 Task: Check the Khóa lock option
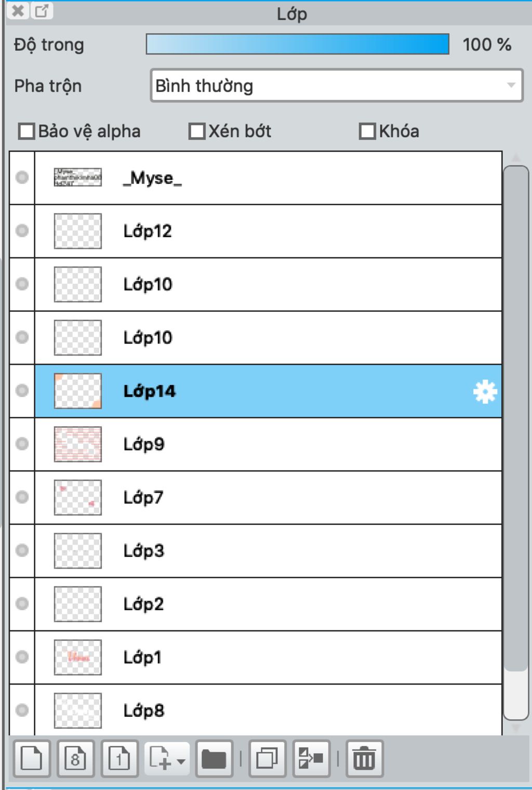[367, 131]
